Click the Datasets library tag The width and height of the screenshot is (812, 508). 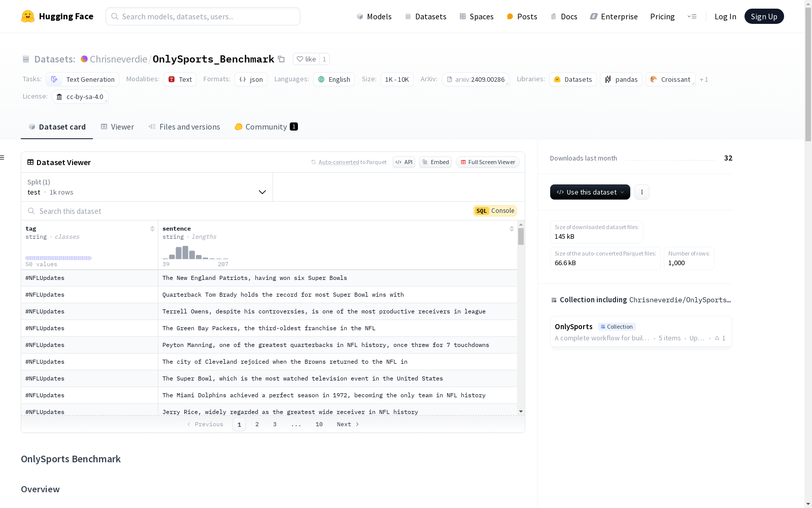point(572,79)
